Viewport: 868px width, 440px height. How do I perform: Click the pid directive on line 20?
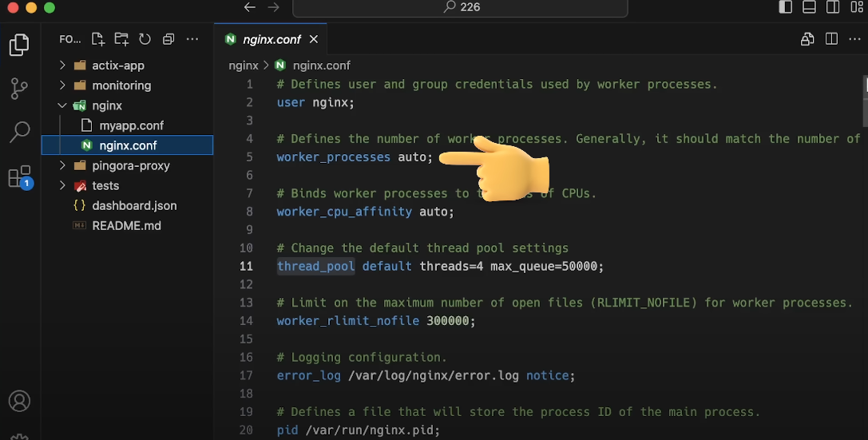click(287, 430)
